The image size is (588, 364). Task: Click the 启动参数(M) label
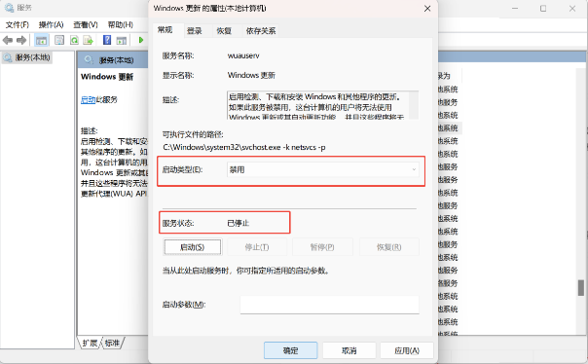click(x=184, y=305)
